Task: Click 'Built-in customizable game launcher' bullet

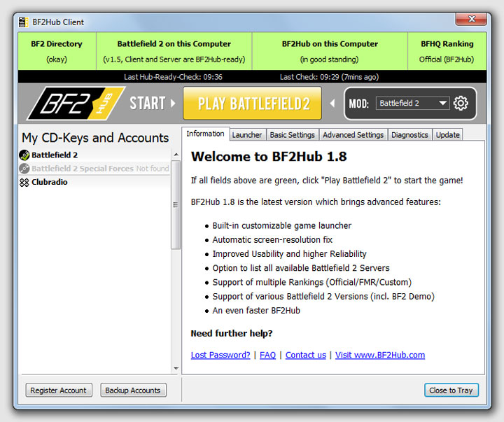Action: coord(282,225)
